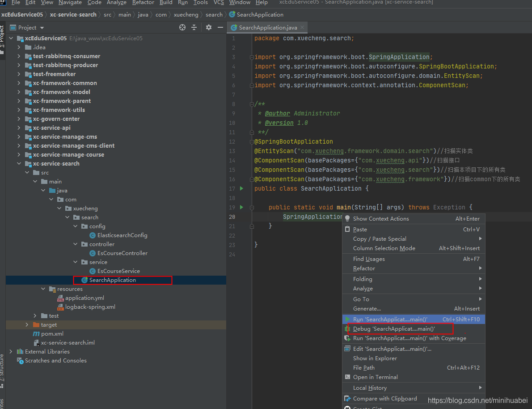Choose Open in Terminal
The image size is (532, 409).
414,377
